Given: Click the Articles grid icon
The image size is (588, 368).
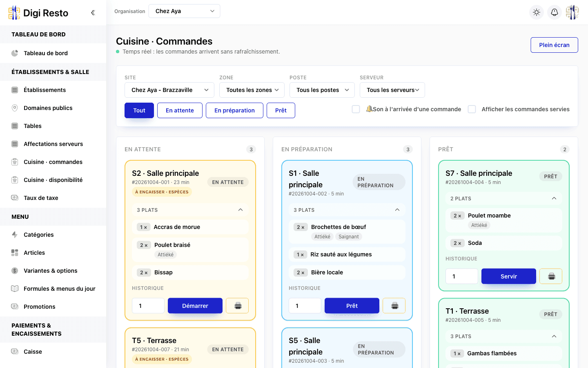Looking at the screenshot, I should point(15,253).
